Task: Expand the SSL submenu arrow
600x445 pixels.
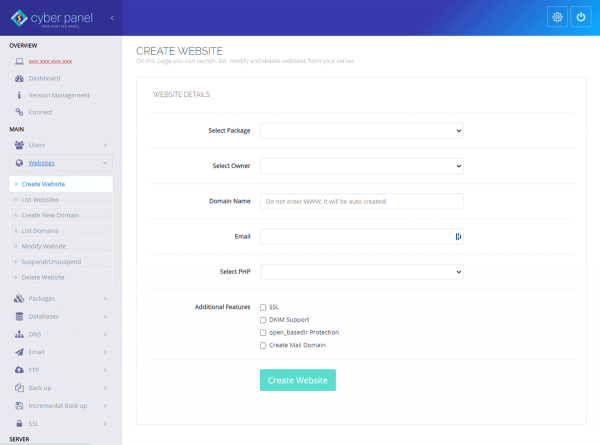Action: [x=105, y=424]
